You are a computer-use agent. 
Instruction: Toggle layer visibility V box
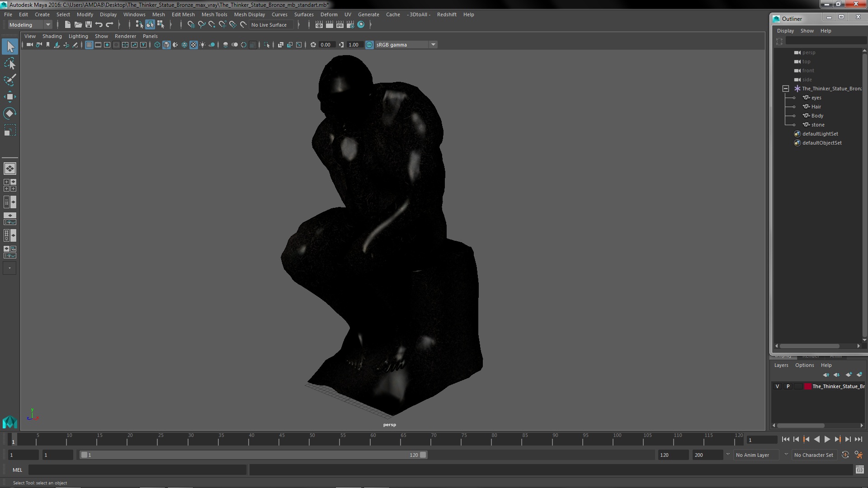coord(778,386)
